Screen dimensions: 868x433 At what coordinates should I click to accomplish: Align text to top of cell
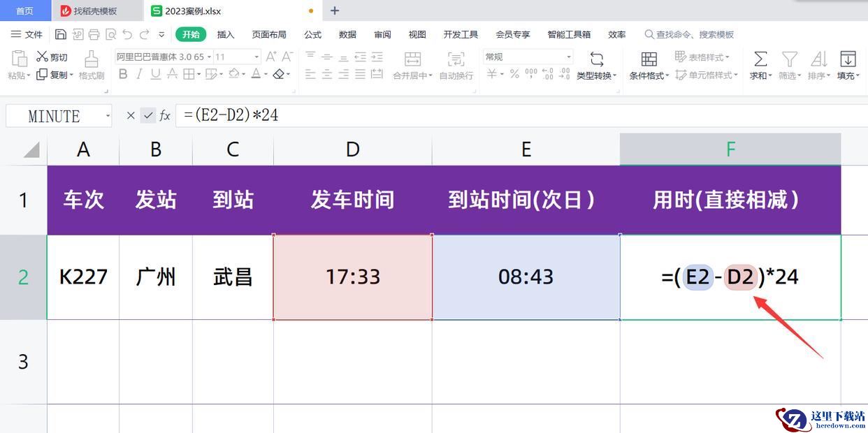310,57
